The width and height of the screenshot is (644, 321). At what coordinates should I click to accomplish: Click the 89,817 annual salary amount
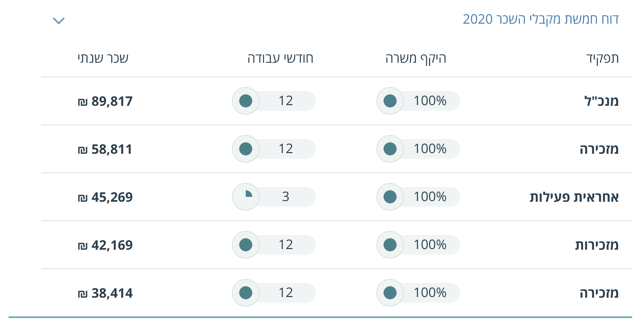click(x=105, y=101)
